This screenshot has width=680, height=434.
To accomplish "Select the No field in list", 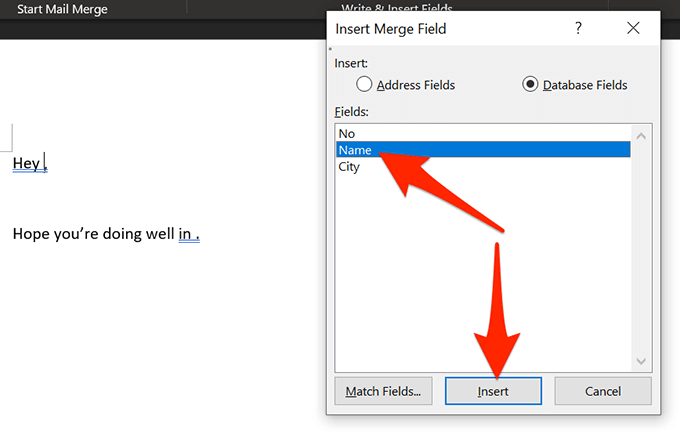I will [x=347, y=133].
